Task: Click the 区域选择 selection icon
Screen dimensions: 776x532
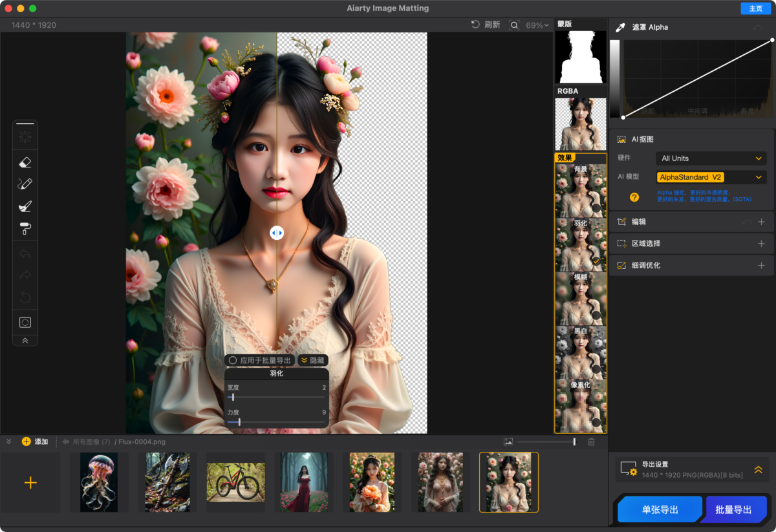Action: coord(621,244)
